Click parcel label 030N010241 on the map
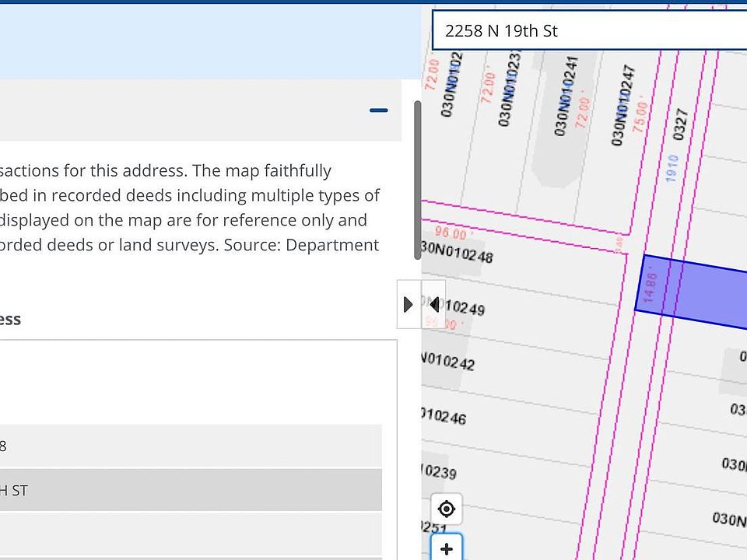Viewport: 747px width, 560px height. (566, 96)
